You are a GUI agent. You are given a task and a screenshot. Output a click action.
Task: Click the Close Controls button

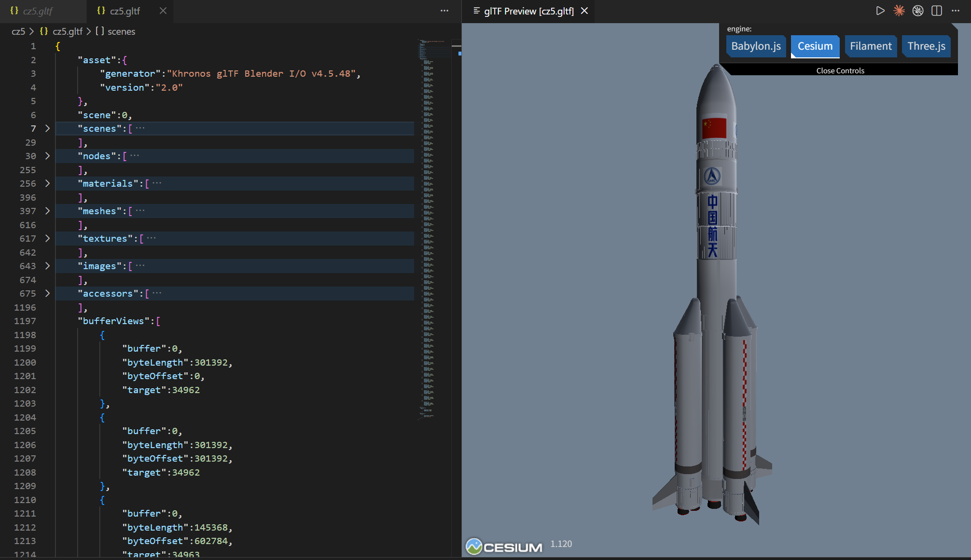click(x=840, y=70)
